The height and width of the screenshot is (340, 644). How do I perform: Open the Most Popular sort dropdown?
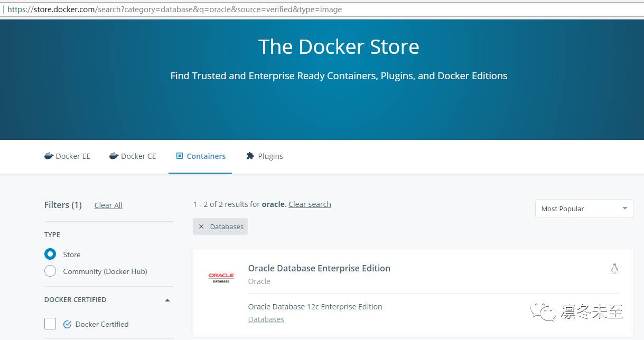pos(584,209)
